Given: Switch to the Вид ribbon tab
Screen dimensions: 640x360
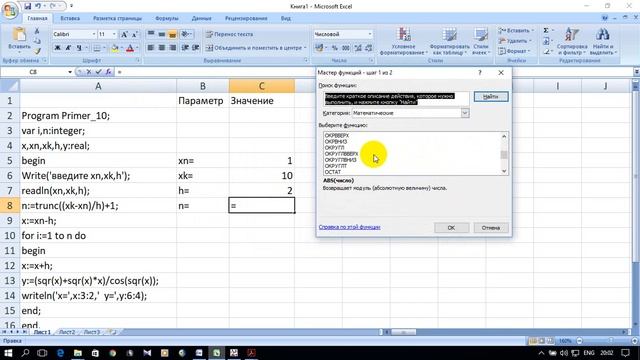Looking at the screenshot, I should tap(285, 18).
